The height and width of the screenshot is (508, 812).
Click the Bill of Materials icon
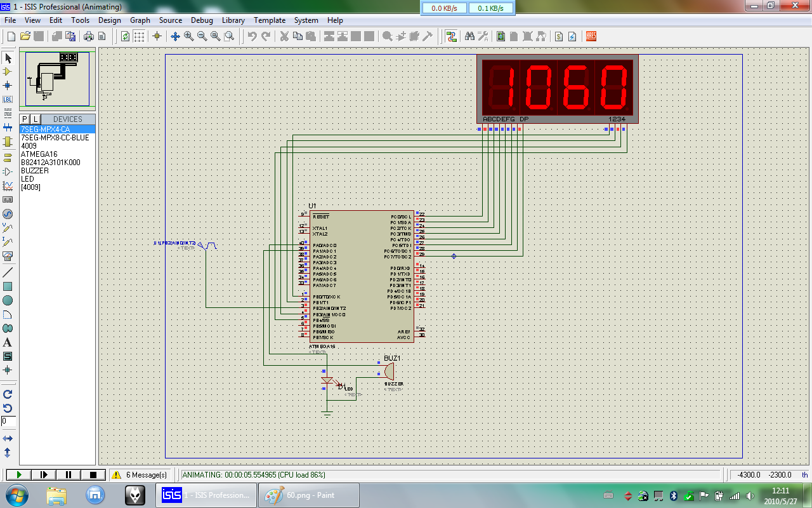(x=558, y=36)
